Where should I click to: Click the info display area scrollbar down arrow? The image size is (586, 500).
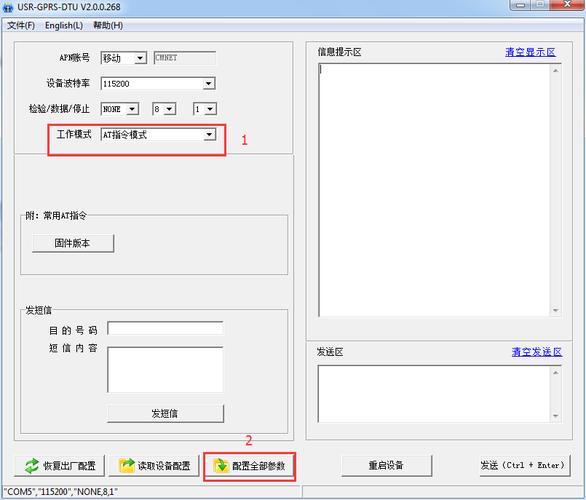pos(555,310)
